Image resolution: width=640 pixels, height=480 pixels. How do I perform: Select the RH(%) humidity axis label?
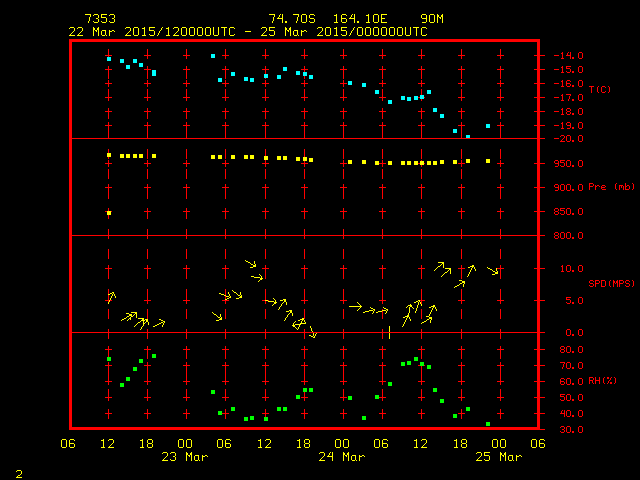point(600,381)
